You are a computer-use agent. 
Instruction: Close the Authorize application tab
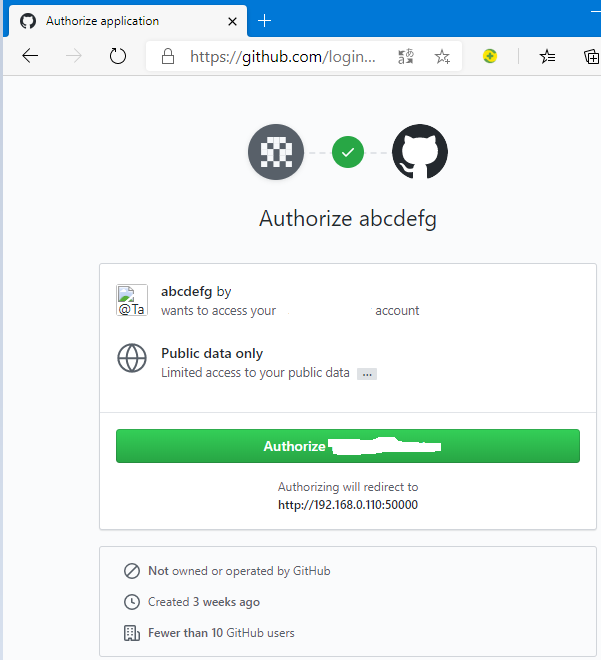[232, 21]
